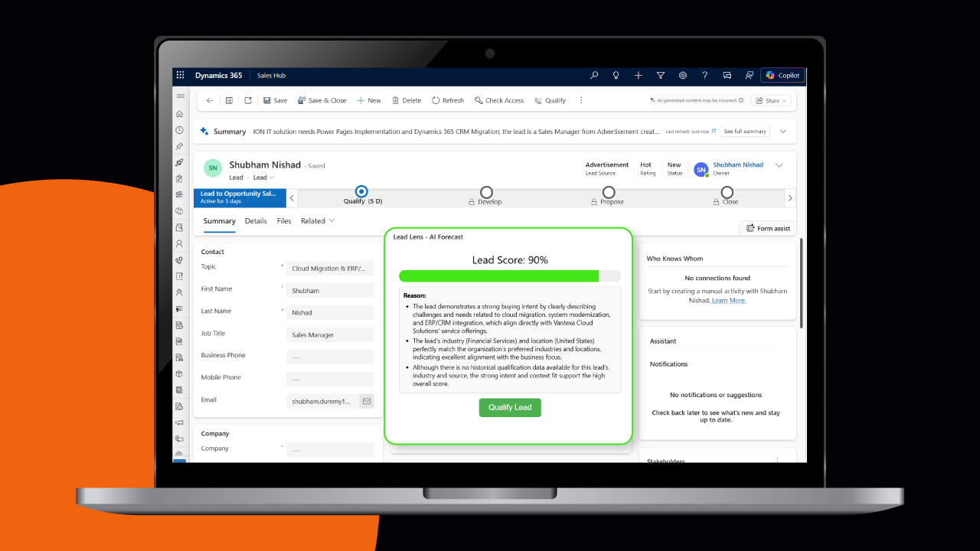Screen dimensions: 980x551
Task: Open the app launcher waffle icon
Action: (x=181, y=76)
